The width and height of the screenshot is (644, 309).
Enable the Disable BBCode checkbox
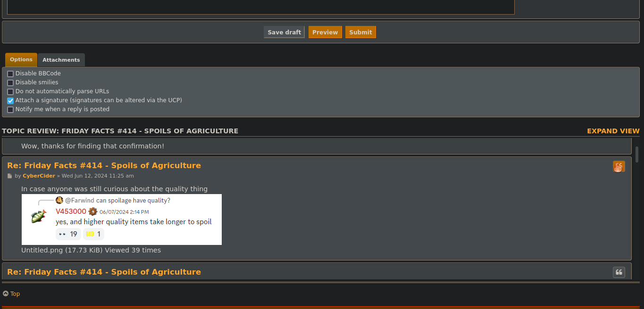click(10, 74)
